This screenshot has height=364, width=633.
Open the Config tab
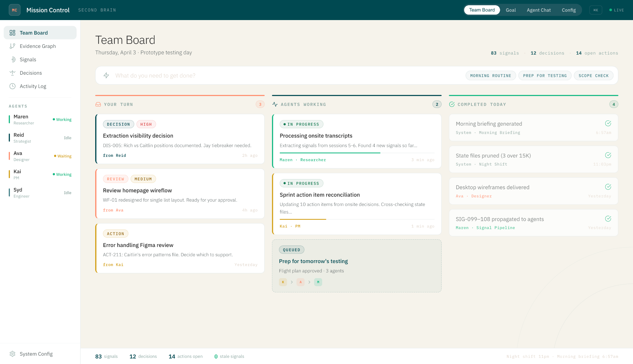click(569, 10)
